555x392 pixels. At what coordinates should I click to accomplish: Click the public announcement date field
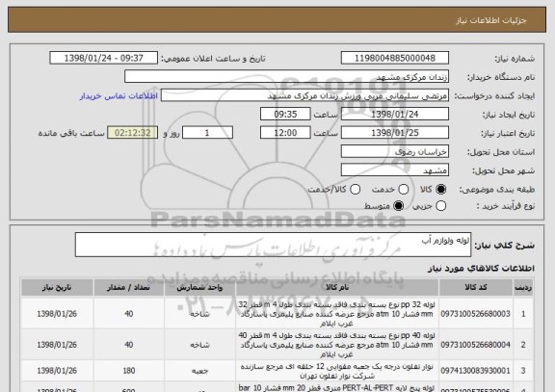coord(104,58)
